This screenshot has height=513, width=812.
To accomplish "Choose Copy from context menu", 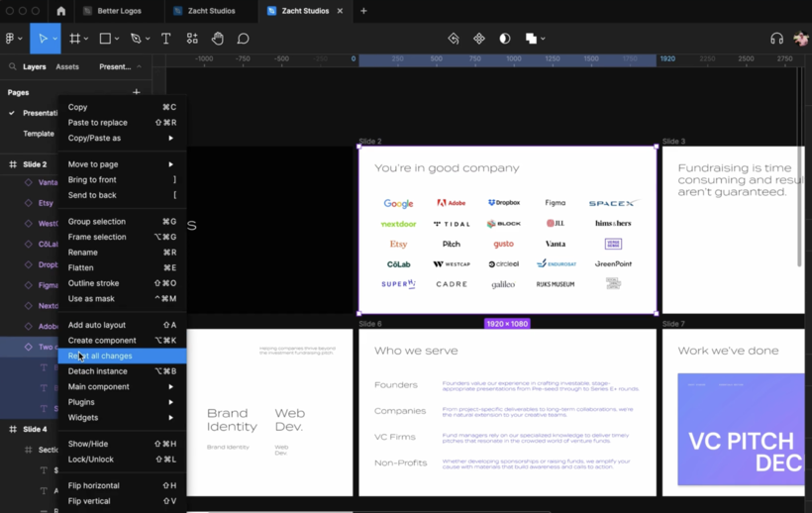I will 122,107.
